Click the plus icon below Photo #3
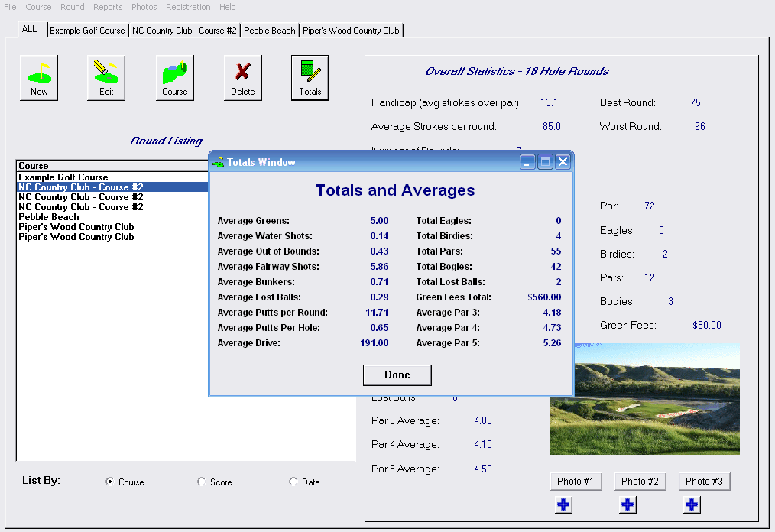Viewport: 775px width, 532px height. click(x=692, y=504)
